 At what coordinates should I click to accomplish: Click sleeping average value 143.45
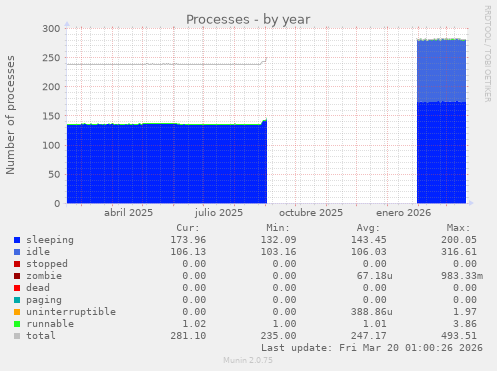pos(369,240)
